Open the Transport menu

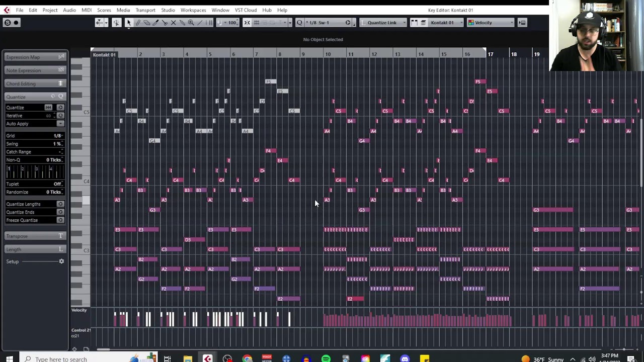pos(145,10)
